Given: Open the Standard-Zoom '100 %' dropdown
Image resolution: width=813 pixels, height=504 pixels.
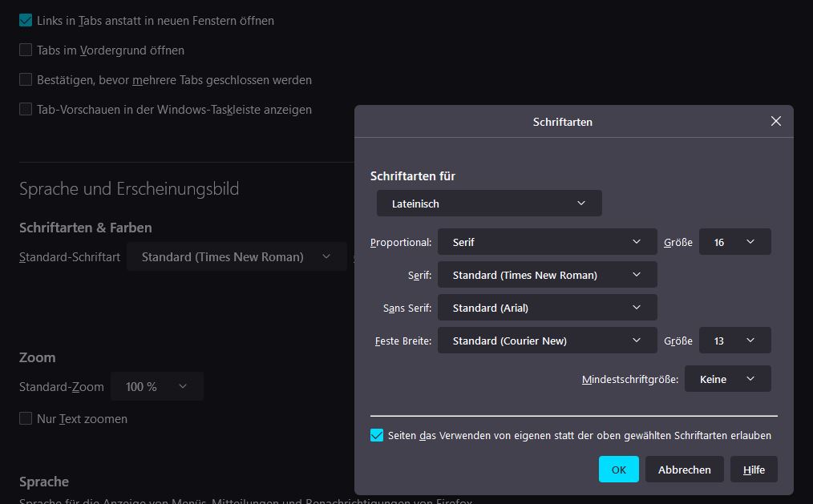Looking at the screenshot, I should point(156,386).
